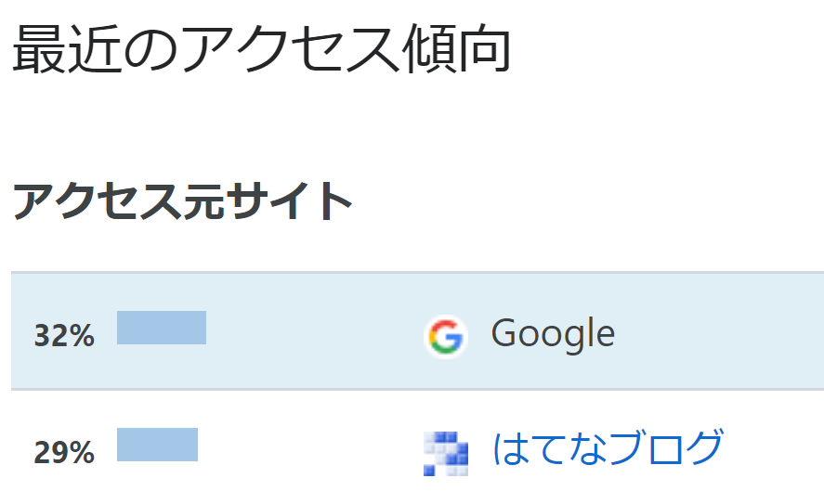Open the はてなブログ link
Image resolution: width=824 pixels, height=504 pixels.
(608, 447)
